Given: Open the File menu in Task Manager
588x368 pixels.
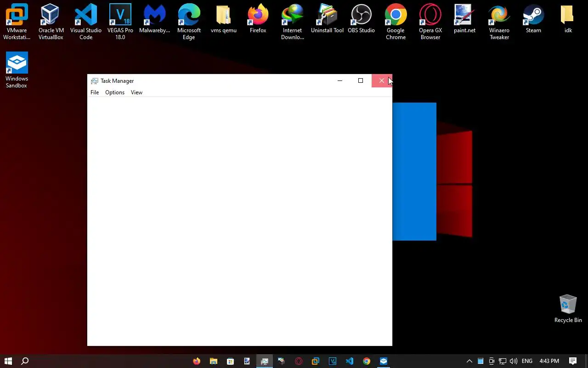Looking at the screenshot, I should 95,92.
